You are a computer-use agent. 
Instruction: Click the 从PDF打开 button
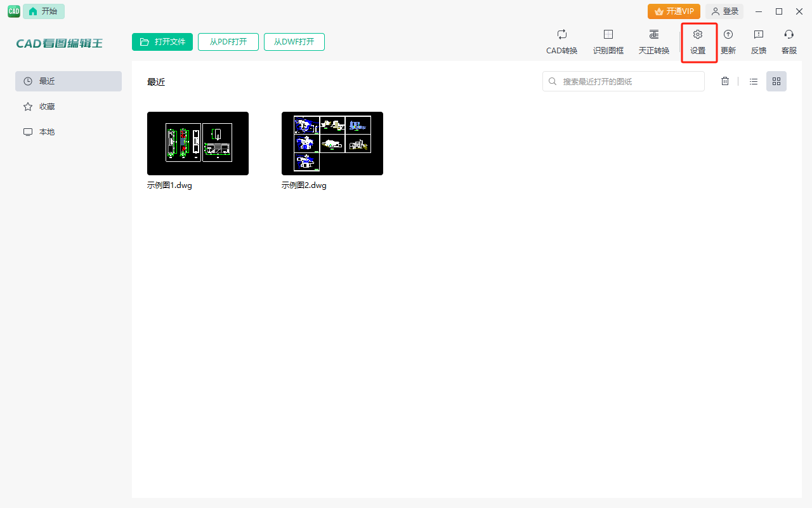click(x=228, y=42)
